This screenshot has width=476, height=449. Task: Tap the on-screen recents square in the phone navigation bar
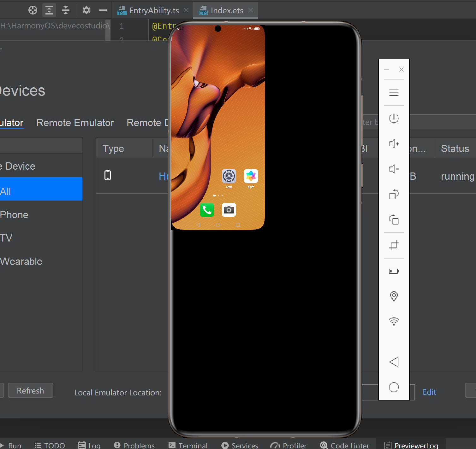[238, 225]
